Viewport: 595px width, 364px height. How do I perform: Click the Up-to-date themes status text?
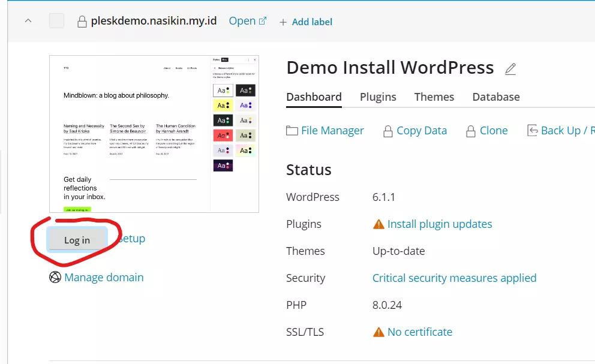coord(398,251)
